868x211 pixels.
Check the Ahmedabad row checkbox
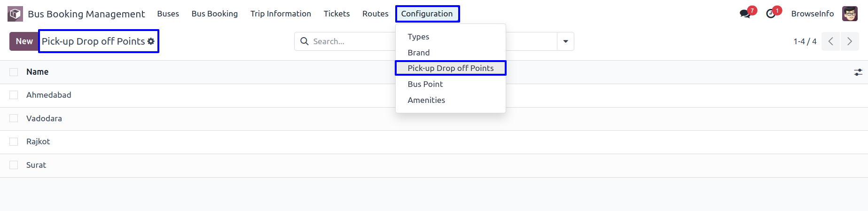pos(14,95)
